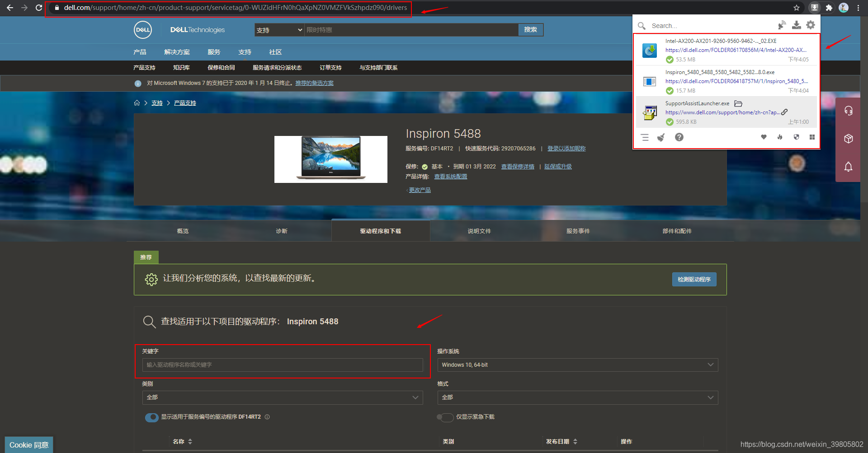Click the home icon in breadcrumb
This screenshot has width=868, height=453.
[x=137, y=103]
